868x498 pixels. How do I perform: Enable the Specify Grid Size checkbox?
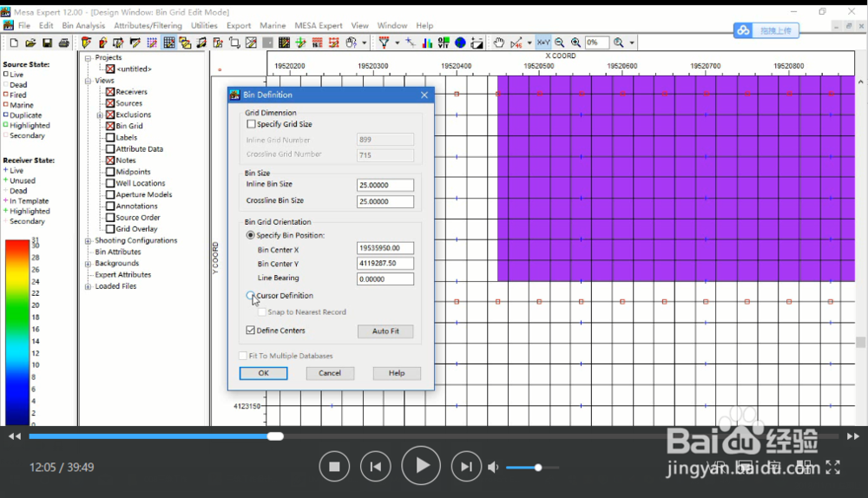[x=252, y=124]
